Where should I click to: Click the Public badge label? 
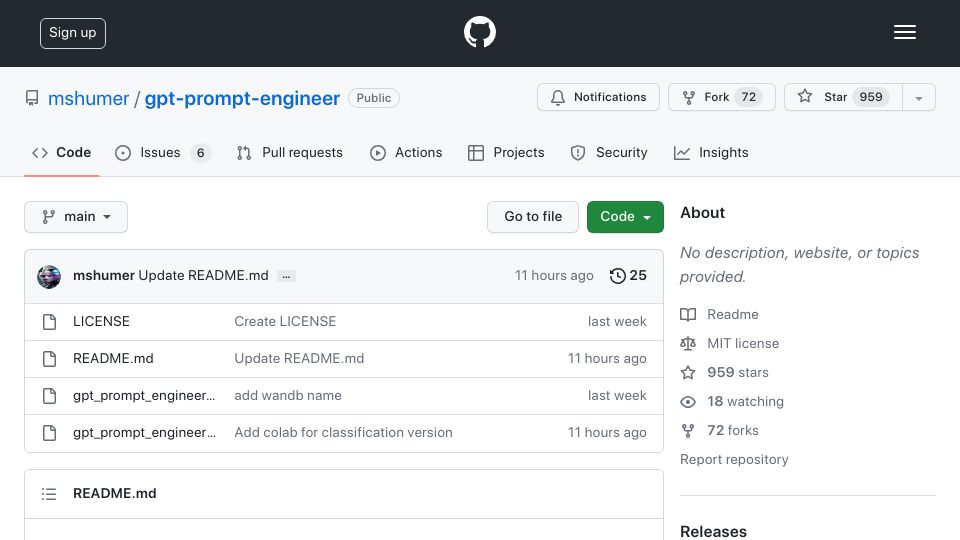[x=373, y=98]
